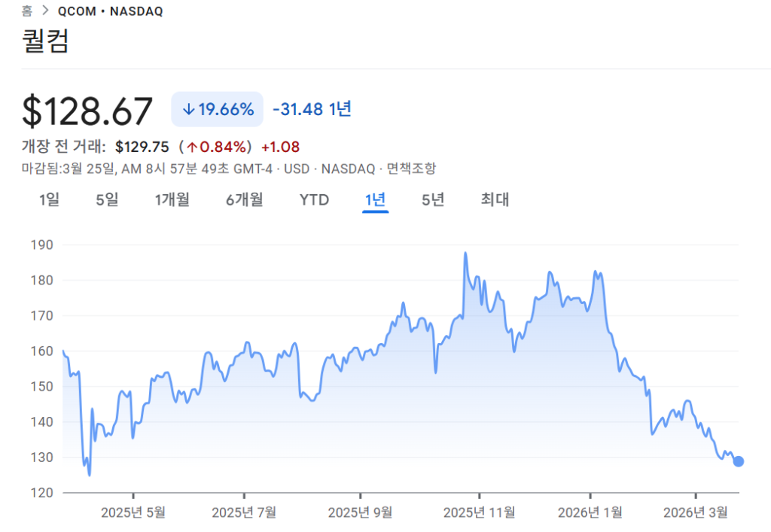This screenshot has width=771, height=532.
Task: Select the 1일 range tab
Action: (x=49, y=199)
